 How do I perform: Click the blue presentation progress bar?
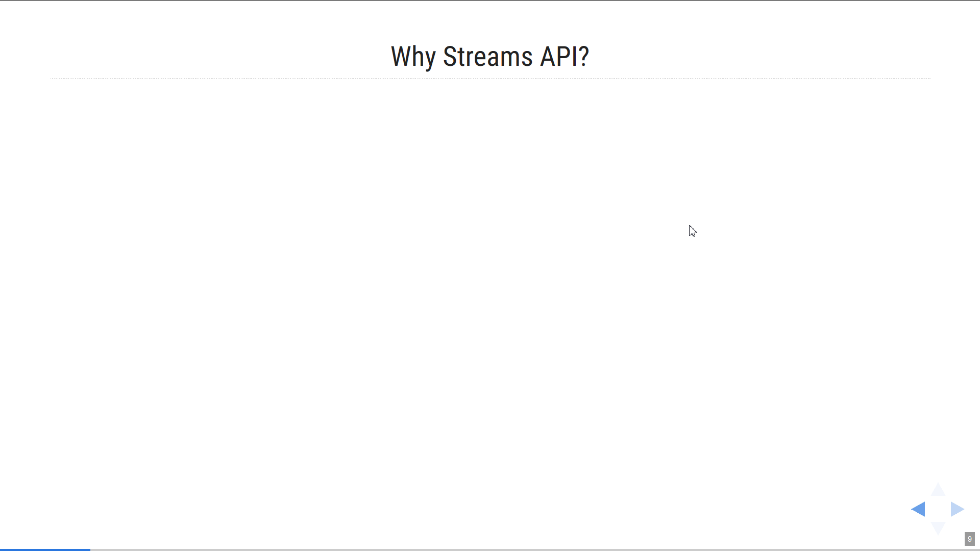pos(45,549)
